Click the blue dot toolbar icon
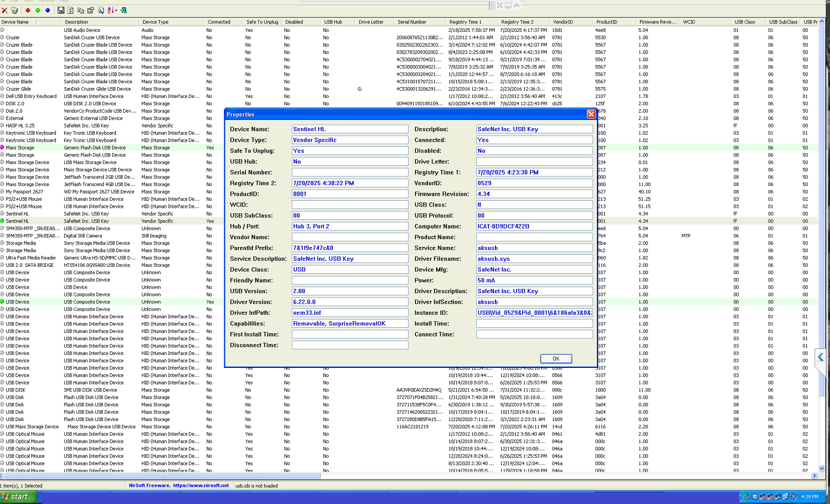The image size is (830, 504). coord(48,10)
